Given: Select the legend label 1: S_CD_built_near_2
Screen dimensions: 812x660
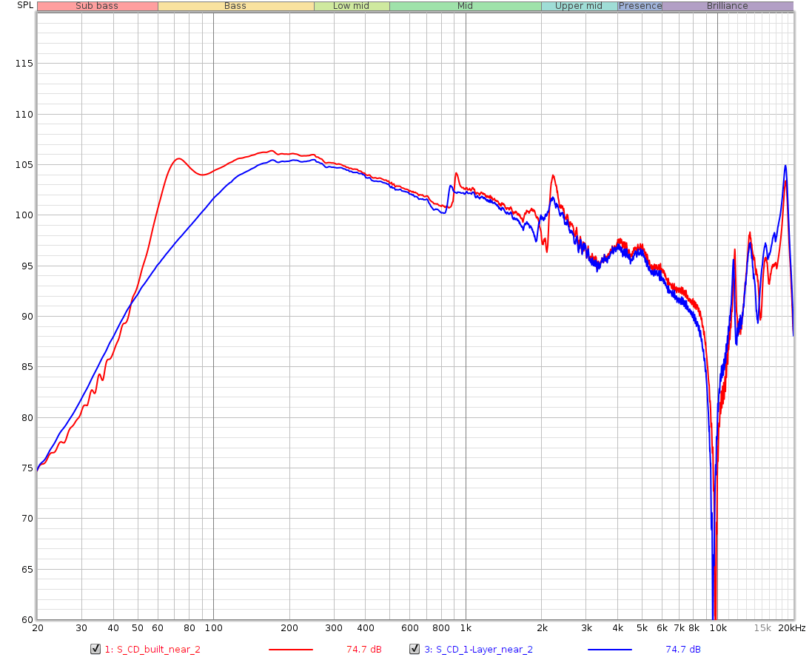Looking at the screenshot, I should (x=152, y=649).
